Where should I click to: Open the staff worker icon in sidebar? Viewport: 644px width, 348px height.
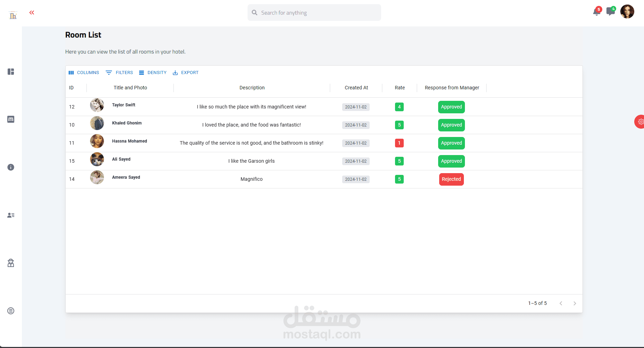click(x=11, y=263)
